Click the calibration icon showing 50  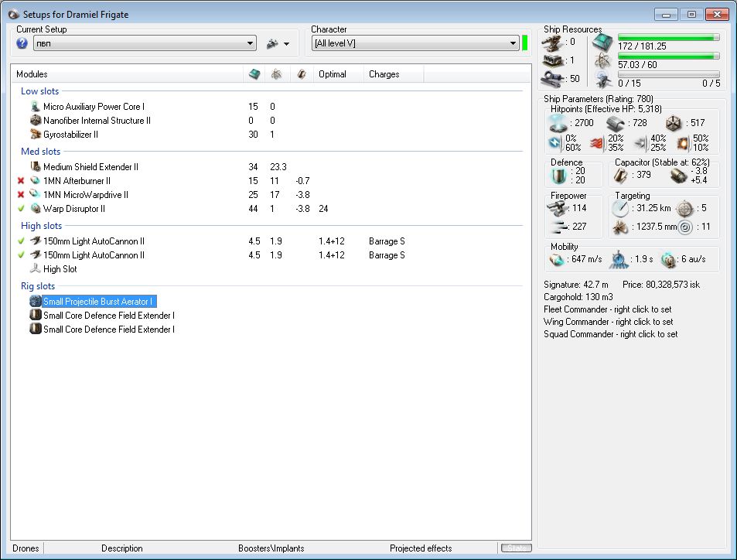click(553, 79)
